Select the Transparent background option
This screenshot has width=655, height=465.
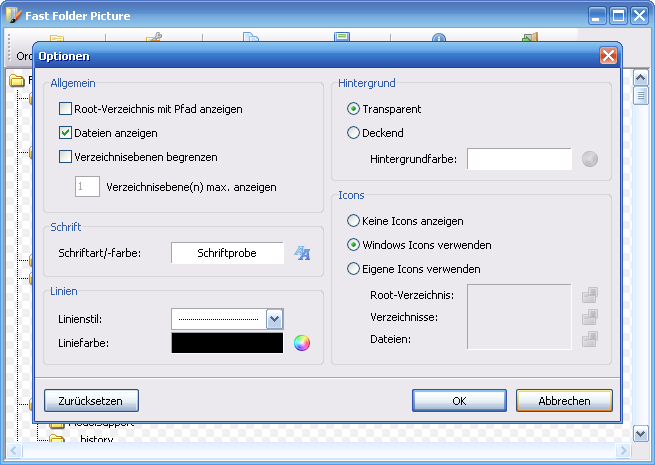353,109
